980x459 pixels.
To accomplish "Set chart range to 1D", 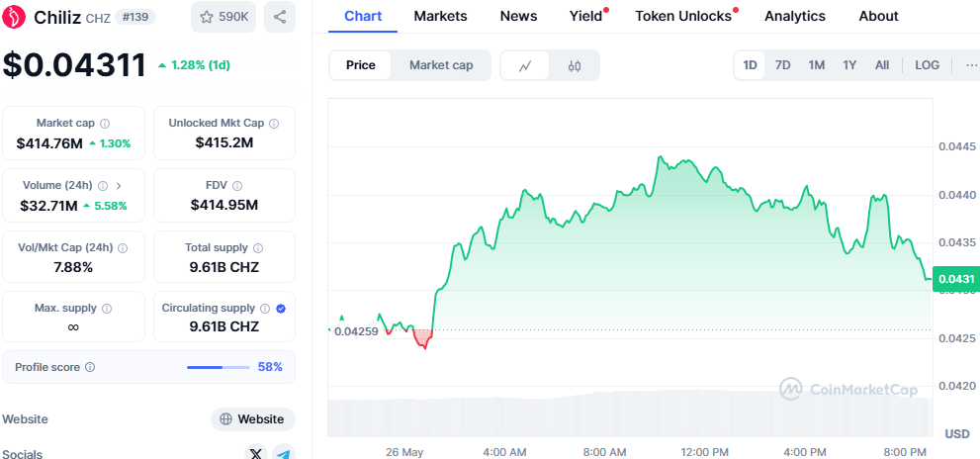I will [x=750, y=65].
